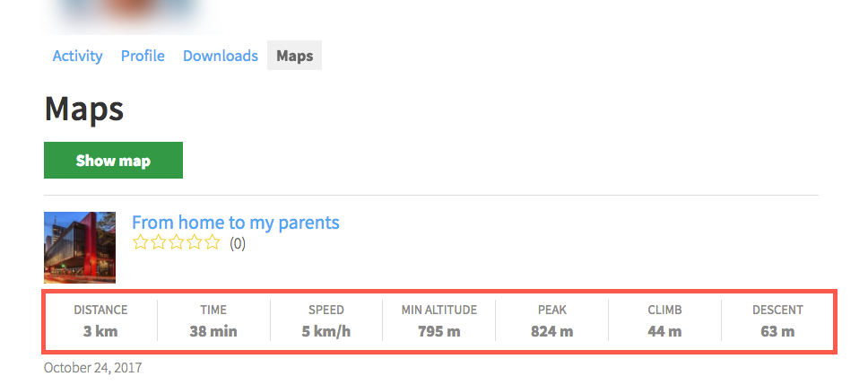Select the Maps tab
This screenshot has width=868, height=385.
click(294, 56)
